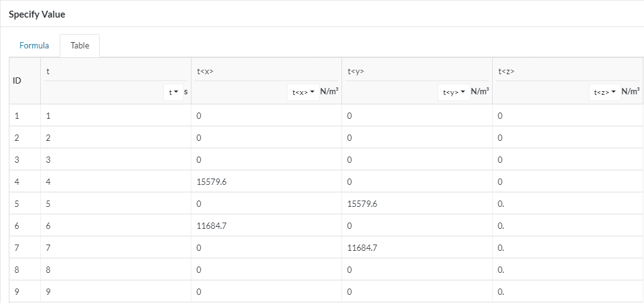Click the t<z> cell in row 5
The image size is (644, 303).
click(567, 204)
